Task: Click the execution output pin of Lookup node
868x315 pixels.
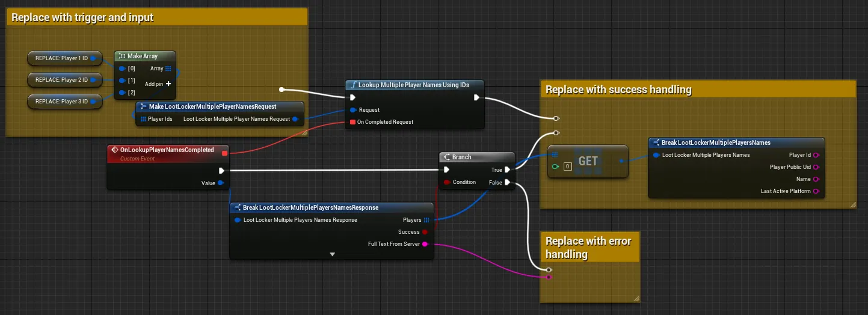Action: [476, 97]
